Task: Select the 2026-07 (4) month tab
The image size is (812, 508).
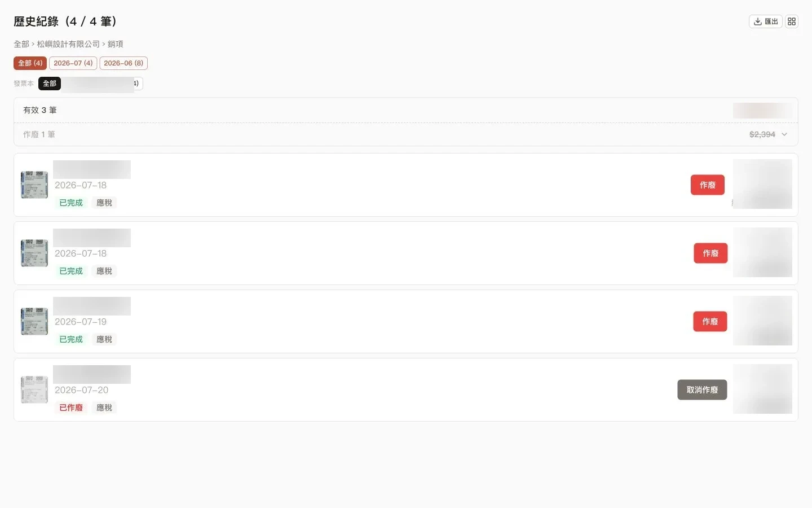Action: coord(73,63)
